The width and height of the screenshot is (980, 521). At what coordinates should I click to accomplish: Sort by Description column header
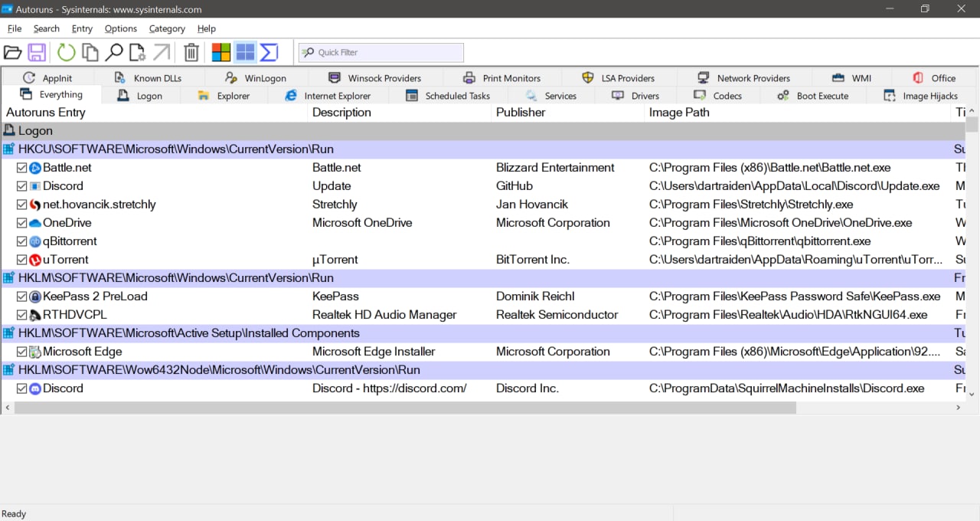tap(400, 113)
